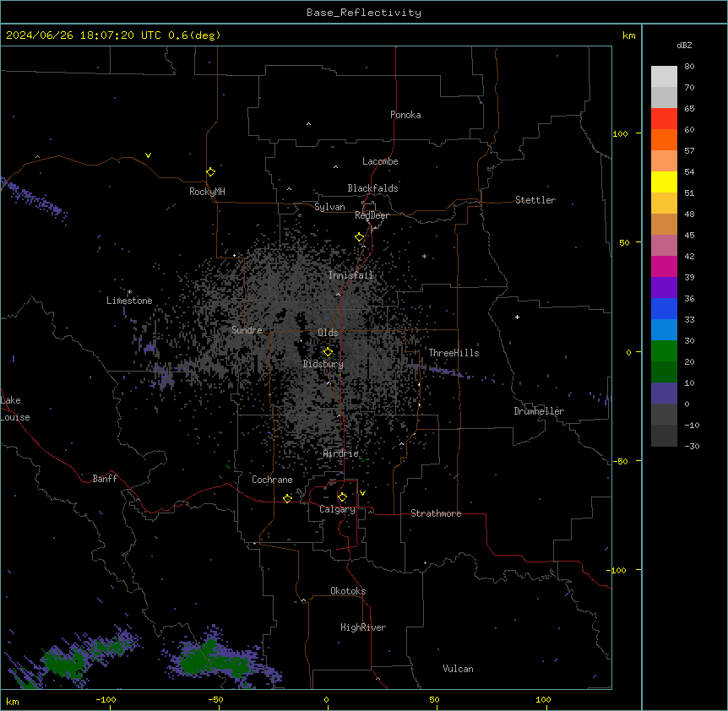Image resolution: width=728 pixels, height=711 pixels.
Task: Click the white plus marker west of Drumheller
Action: point(517,317)
